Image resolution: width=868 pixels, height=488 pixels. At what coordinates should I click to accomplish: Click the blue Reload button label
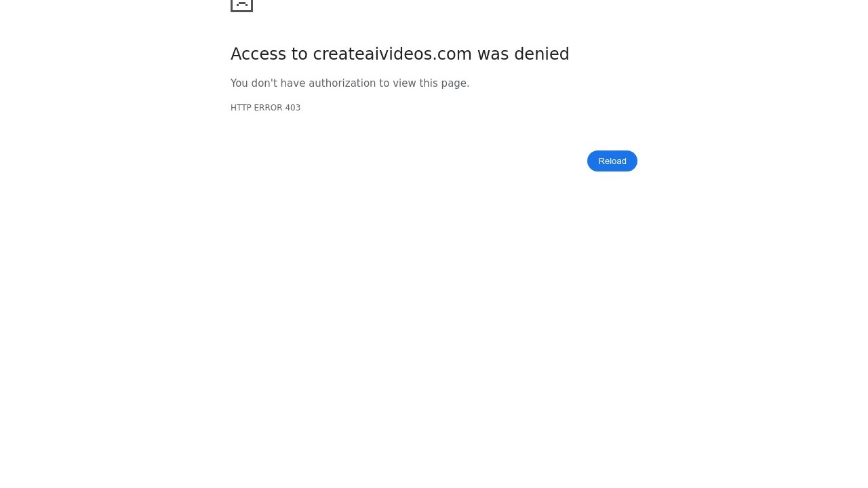(612, 161)
